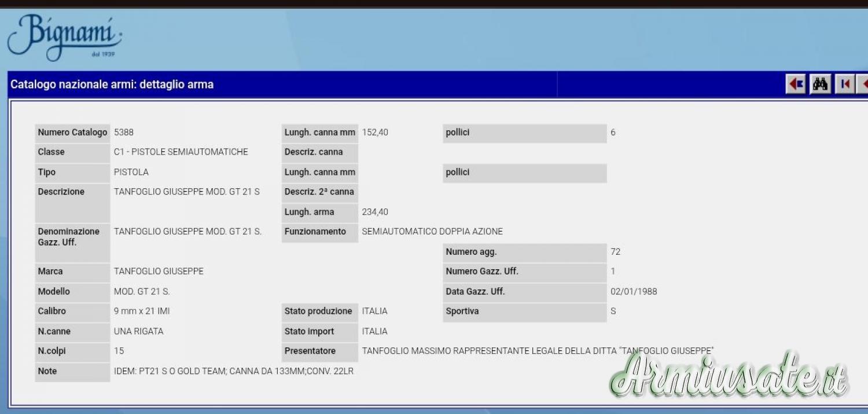
Task: Click the Note text about PT21 S
Action: [x=233, y=371]
